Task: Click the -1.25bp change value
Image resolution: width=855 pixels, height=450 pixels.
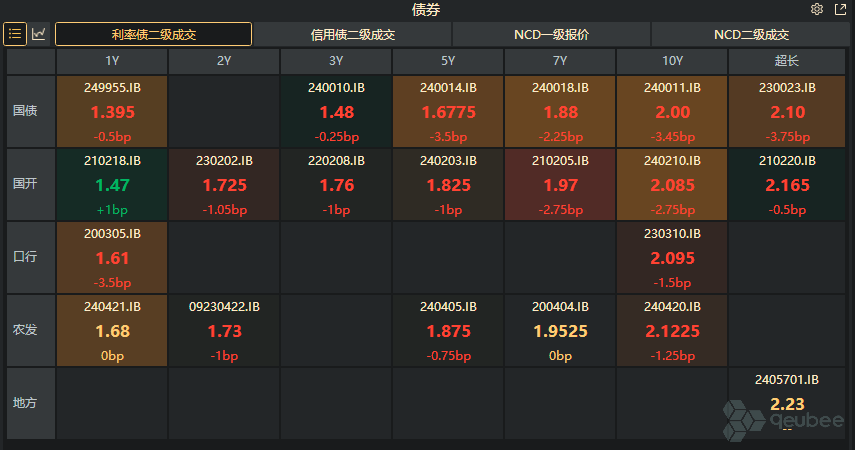Action: pos(672,356)
